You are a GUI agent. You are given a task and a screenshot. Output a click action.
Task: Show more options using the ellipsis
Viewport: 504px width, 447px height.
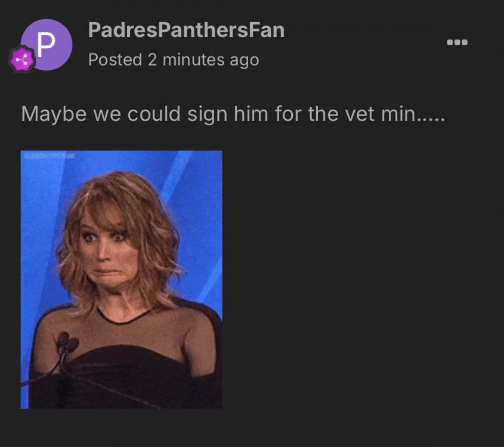pos(457,42)
